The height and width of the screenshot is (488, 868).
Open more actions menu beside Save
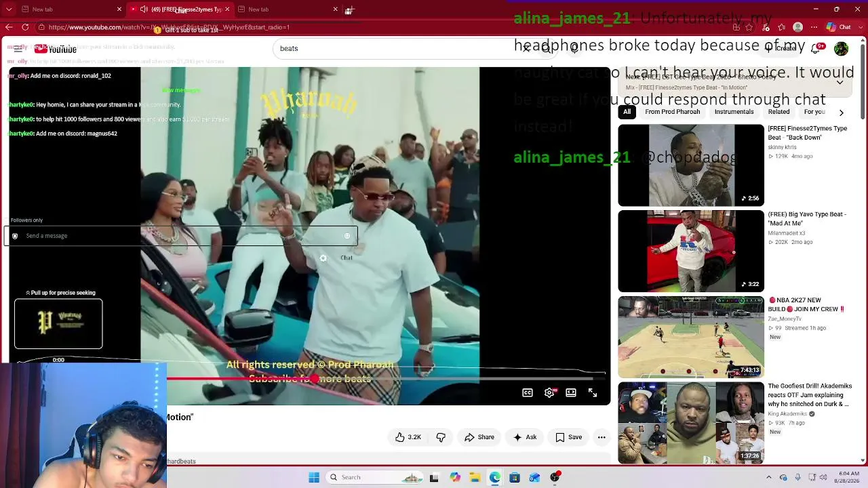point(601,437)
